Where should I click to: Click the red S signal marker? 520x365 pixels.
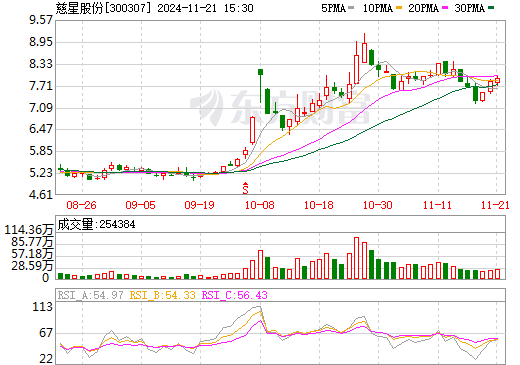coord(246,190)
